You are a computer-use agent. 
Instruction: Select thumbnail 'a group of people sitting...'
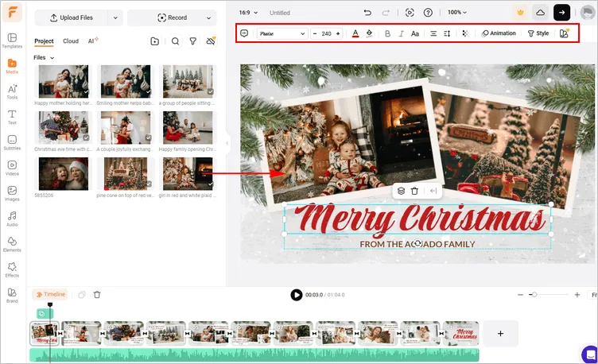[188, 81]
